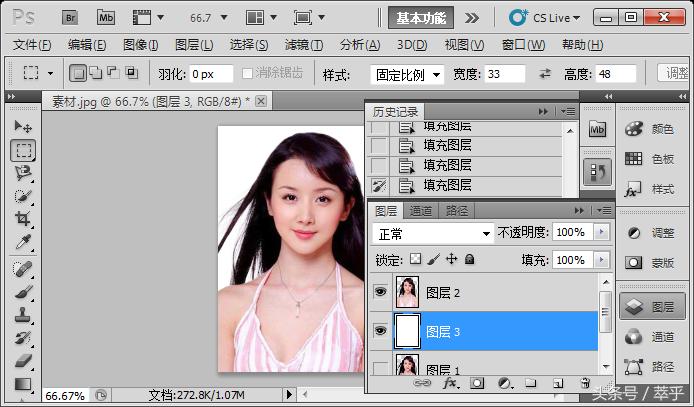694x407 pixels.
Task: Open zoom level 66.7 dropdown
Action: coord(224,18)
